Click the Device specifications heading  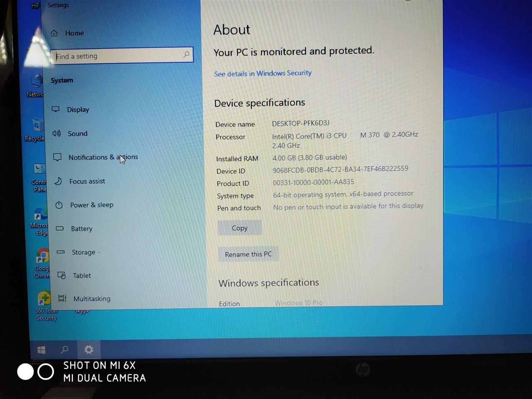(260, 103)
